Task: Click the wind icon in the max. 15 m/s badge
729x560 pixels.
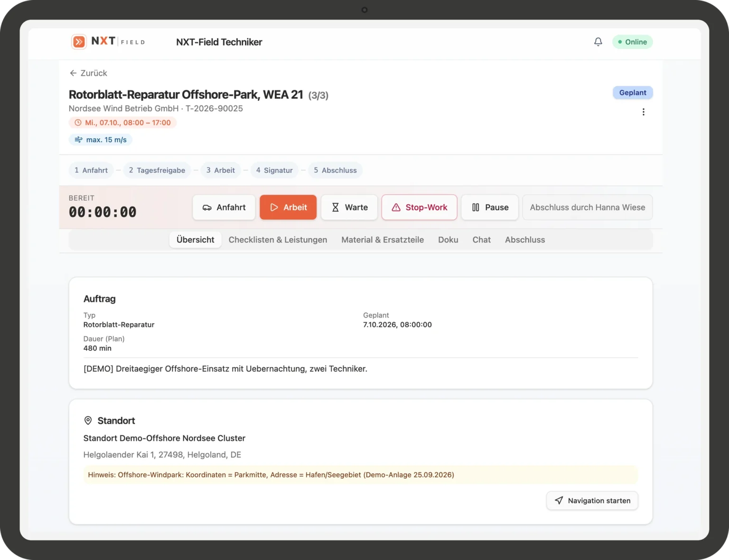Action: 79,140
